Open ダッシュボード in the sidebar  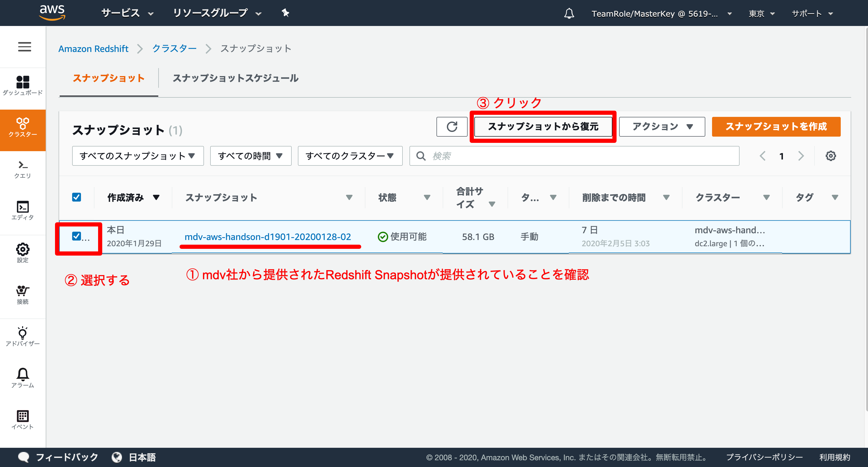click(x=23, y=86)
